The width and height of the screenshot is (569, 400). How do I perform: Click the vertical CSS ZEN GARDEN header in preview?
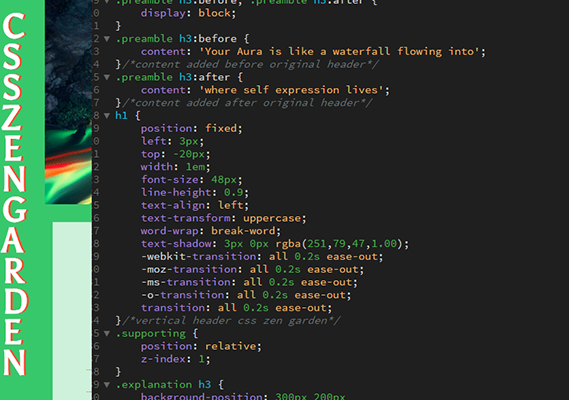click(15, 194)
